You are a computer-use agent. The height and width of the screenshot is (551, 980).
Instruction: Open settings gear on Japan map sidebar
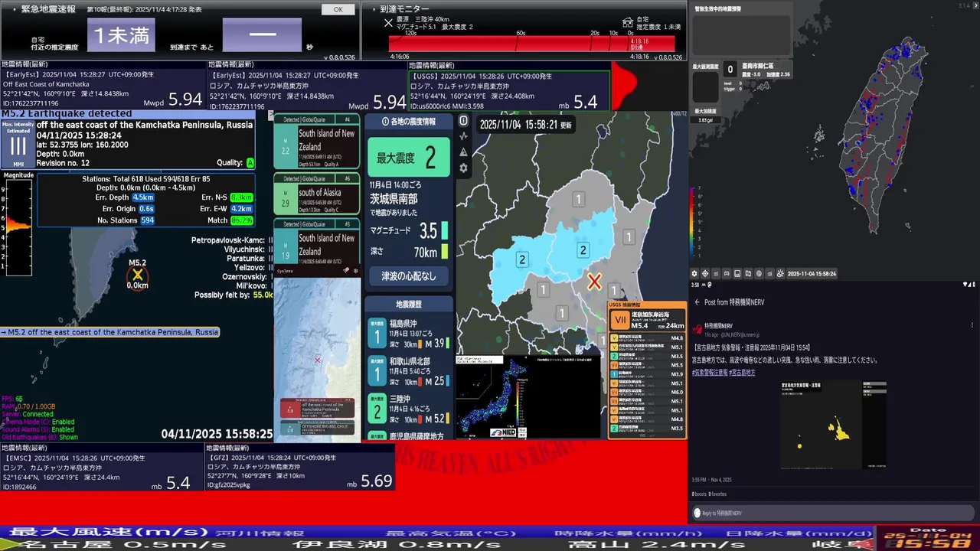[463, 168]
